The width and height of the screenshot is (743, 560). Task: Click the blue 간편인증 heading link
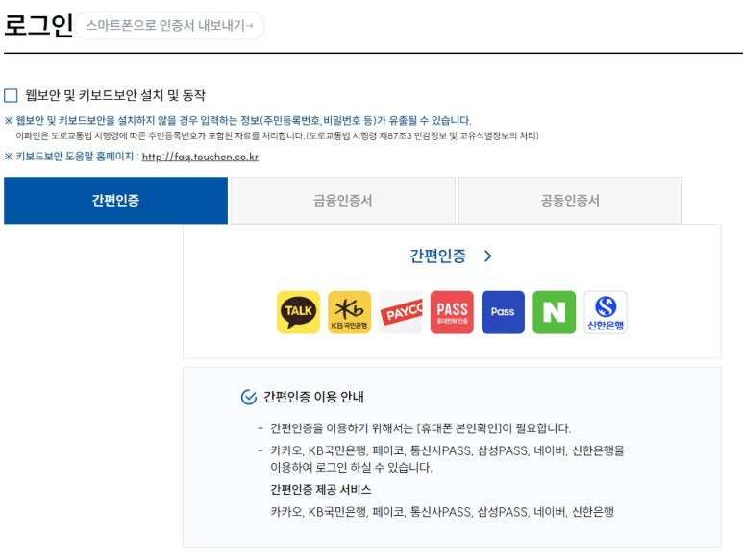tap(438, 256)
